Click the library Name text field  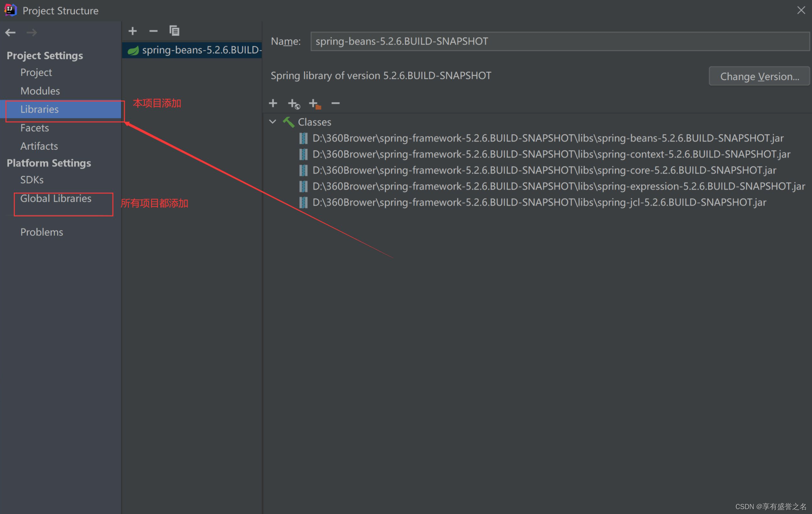(559, 41)
